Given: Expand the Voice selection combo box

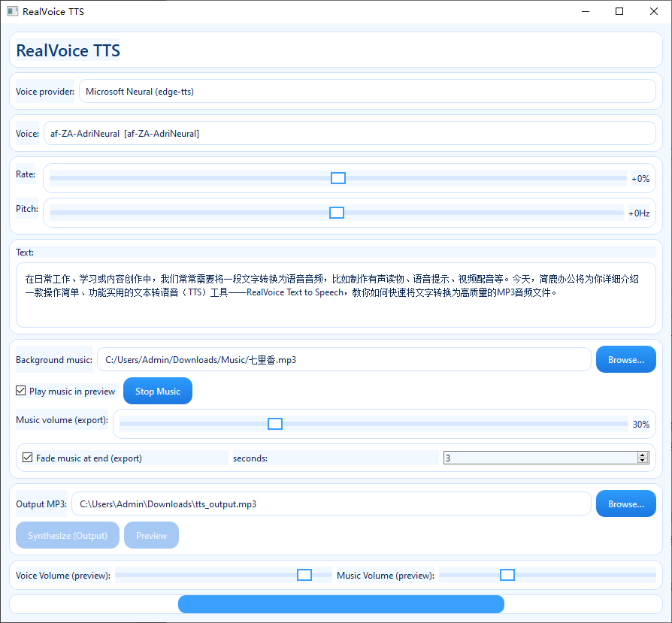Looking at the screenshot, I should pyautogui.click(x=349, y=134).
